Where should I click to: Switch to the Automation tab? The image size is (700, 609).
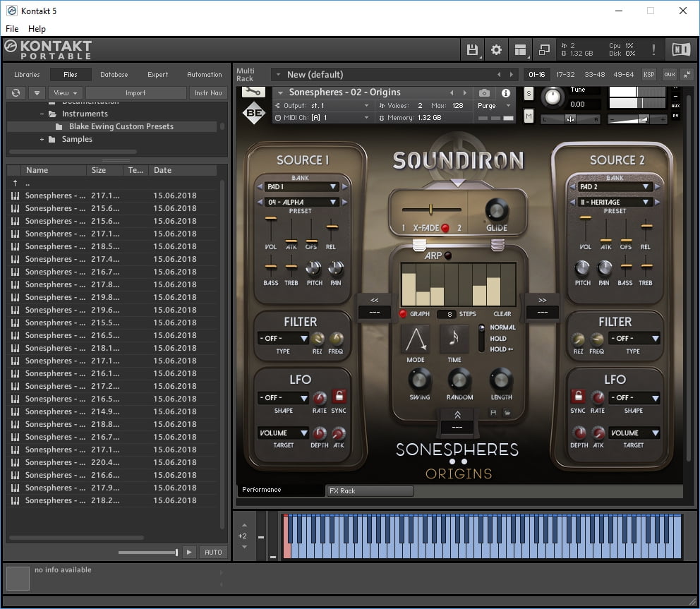pyautogui.click(x=204, y=75)
